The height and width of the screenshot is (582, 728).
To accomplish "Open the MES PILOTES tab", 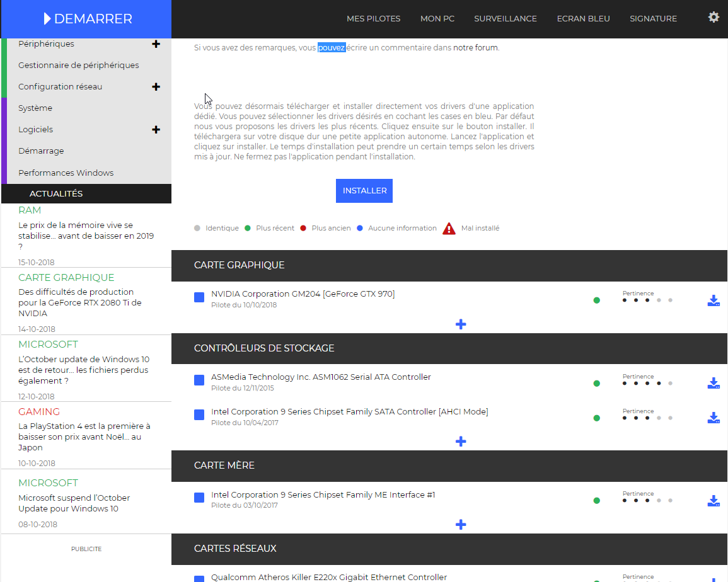I will [x=373, y=18].
